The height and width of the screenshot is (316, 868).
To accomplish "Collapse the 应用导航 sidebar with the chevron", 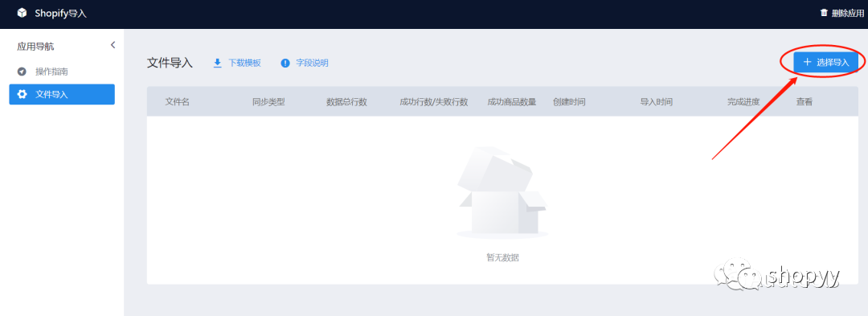I will point(113,45).
